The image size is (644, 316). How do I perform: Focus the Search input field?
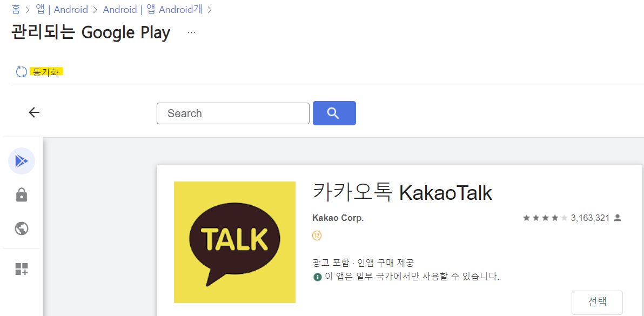[233, 113]
